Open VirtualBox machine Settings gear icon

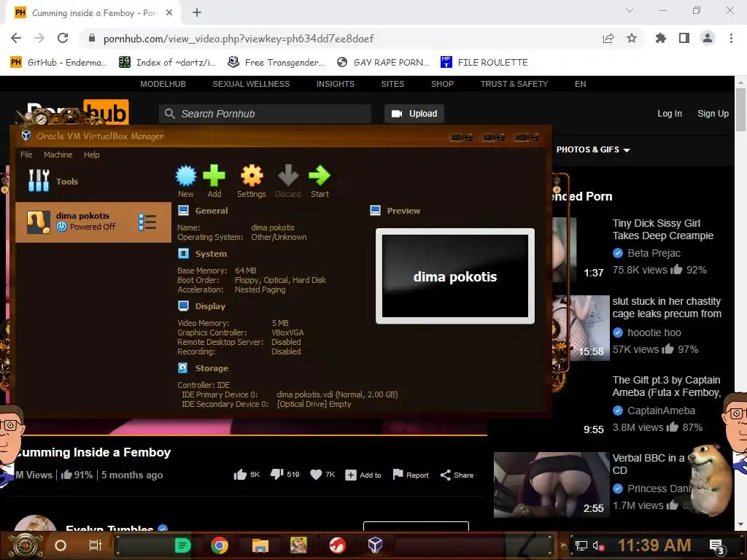[x=252, y=176]
